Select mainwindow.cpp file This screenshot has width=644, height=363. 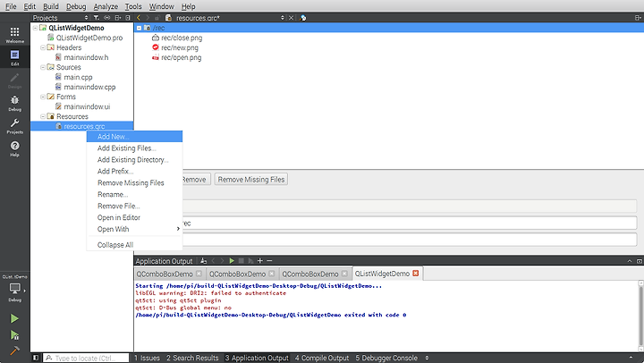pos(89,87)
